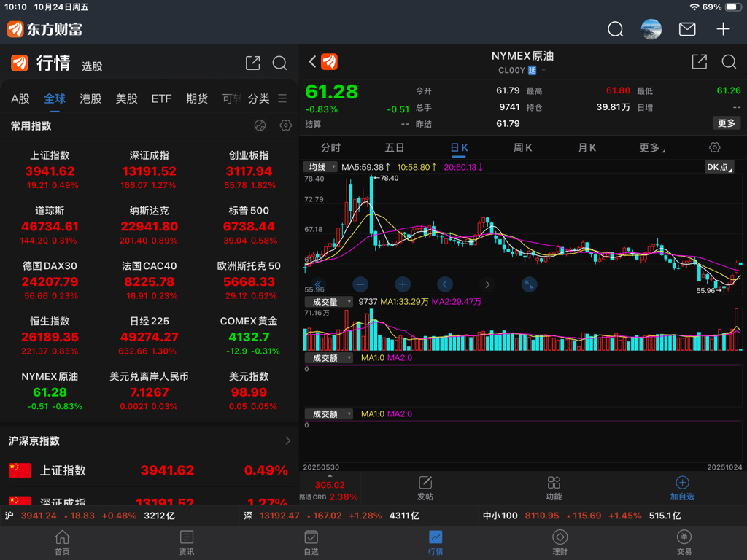Switch to 美股 tab
The height and width of the screenshot is (560, 747).
[126, 98]
